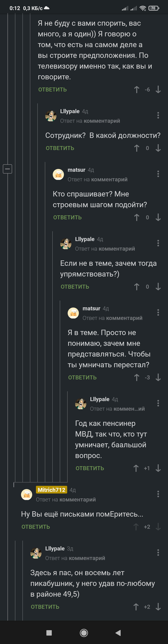Click Lllypale's avatar next to his reply
Screen dimensions: 168x644
click(x=51, y=115)
